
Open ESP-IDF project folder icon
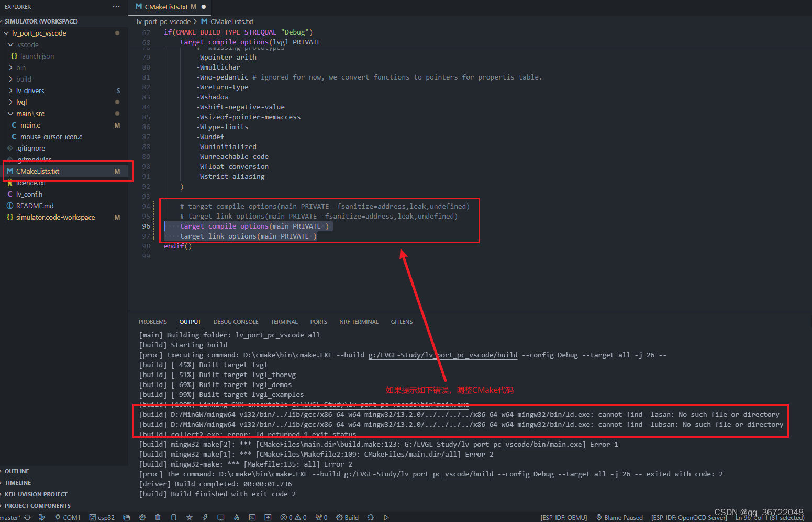tap(126, 517)
